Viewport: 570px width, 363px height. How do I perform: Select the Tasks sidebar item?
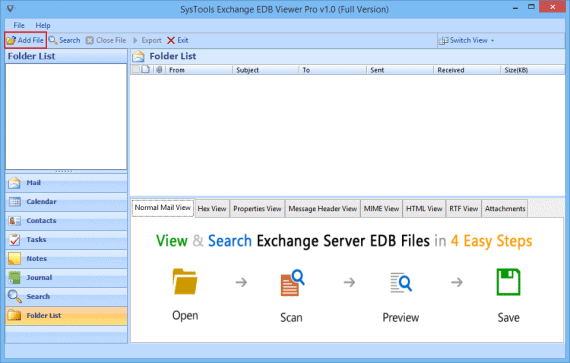click(x=66, y=239)
